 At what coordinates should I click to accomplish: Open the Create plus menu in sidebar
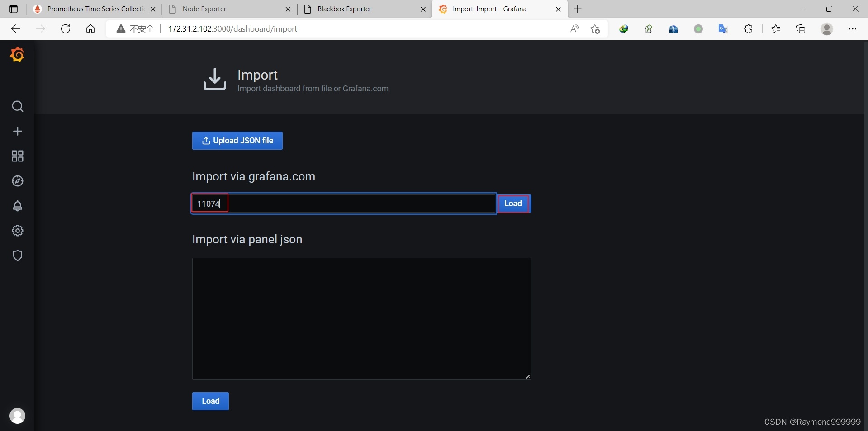coord(18,131)
